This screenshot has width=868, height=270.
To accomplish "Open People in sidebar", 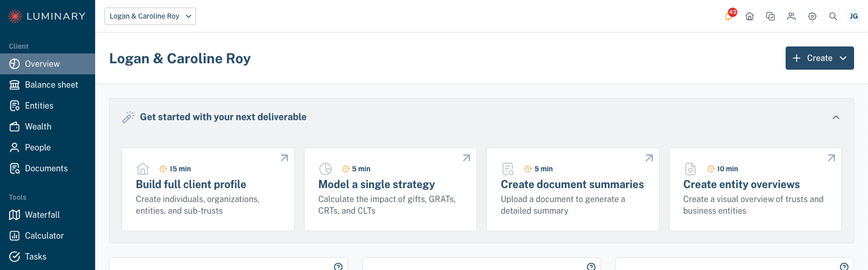I will click(x=48, y=147).
